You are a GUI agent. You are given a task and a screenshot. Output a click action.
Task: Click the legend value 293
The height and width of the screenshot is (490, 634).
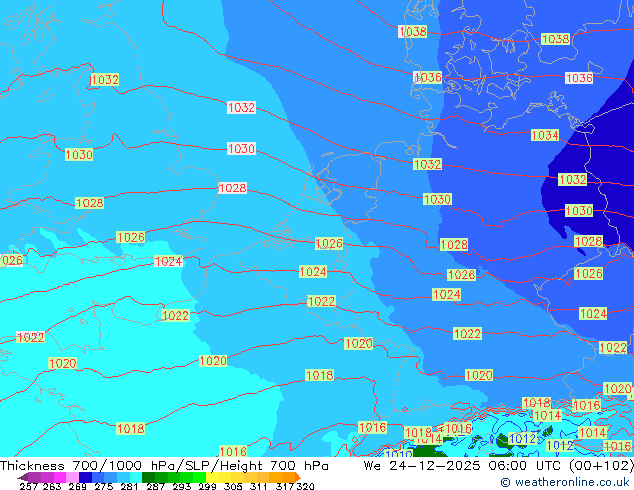click(x=182, y=486)
